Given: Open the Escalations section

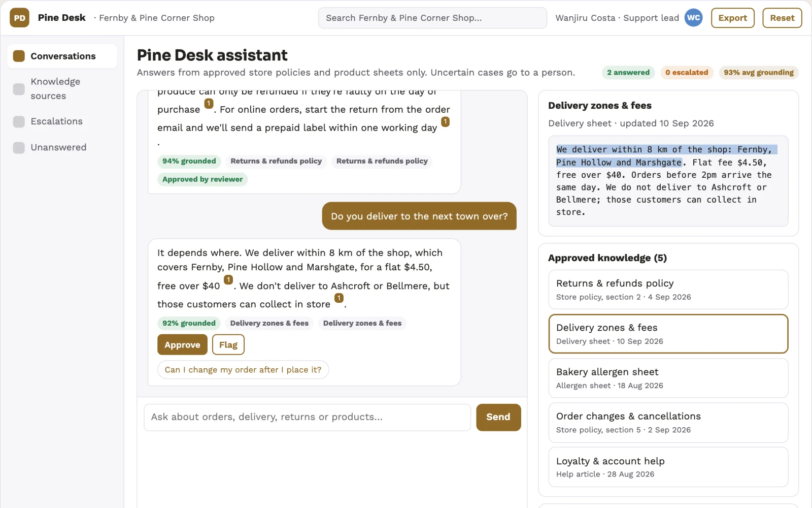Looking at the screenshot, I should tap(62, 121).
